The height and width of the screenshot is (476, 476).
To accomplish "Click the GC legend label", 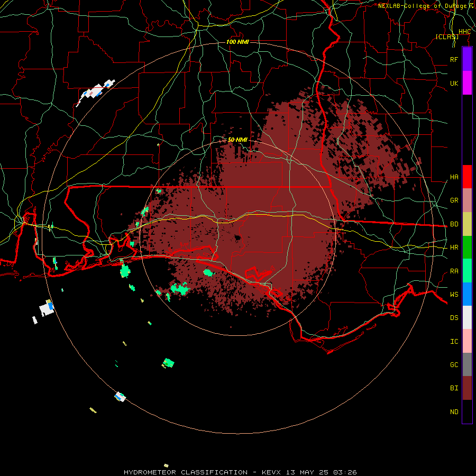I will click(454, 364).
